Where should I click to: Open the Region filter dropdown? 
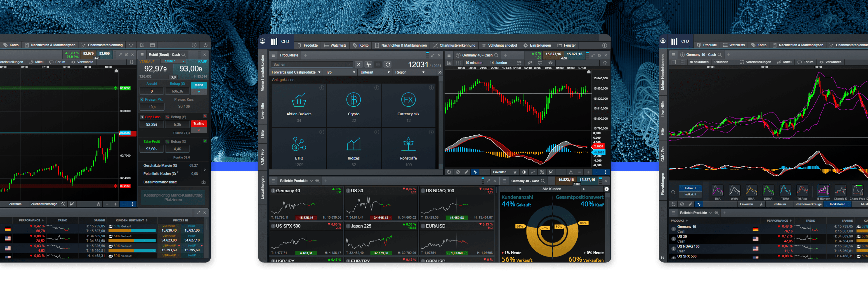409,72
